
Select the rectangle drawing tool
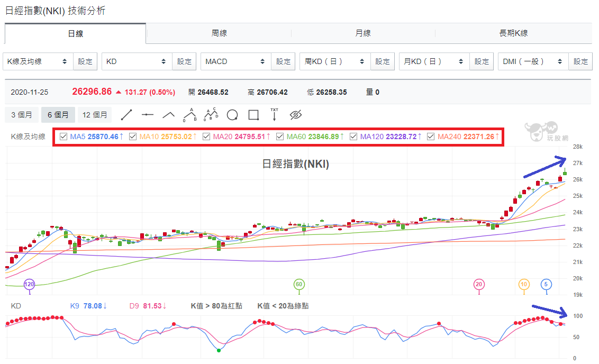[x=253, y=115]
